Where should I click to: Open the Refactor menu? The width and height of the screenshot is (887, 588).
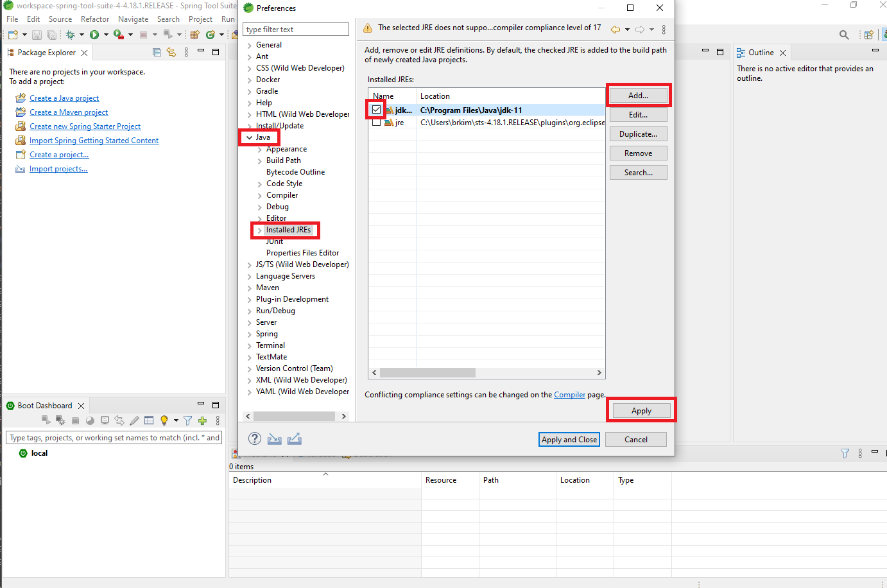(95, 19)
